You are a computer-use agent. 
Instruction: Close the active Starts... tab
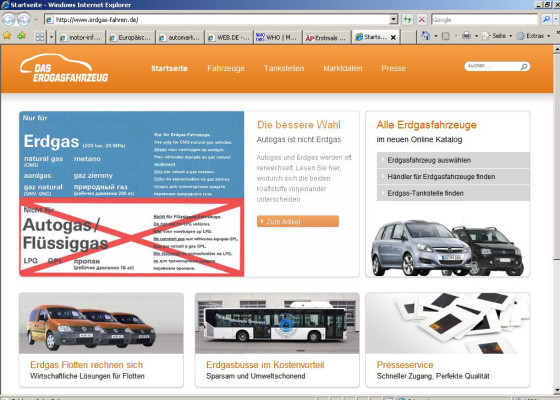[393, 37]
